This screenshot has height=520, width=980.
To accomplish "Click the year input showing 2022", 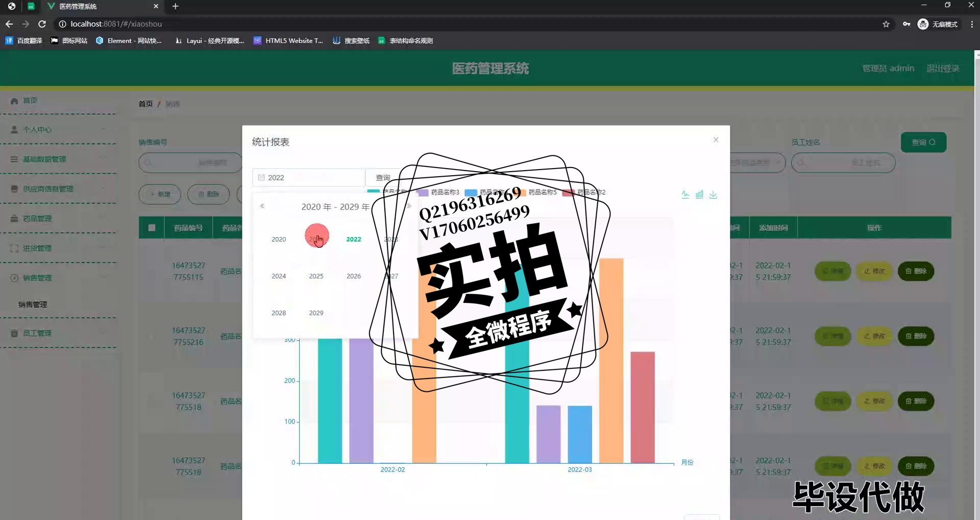I will click(x=309, y=177).
